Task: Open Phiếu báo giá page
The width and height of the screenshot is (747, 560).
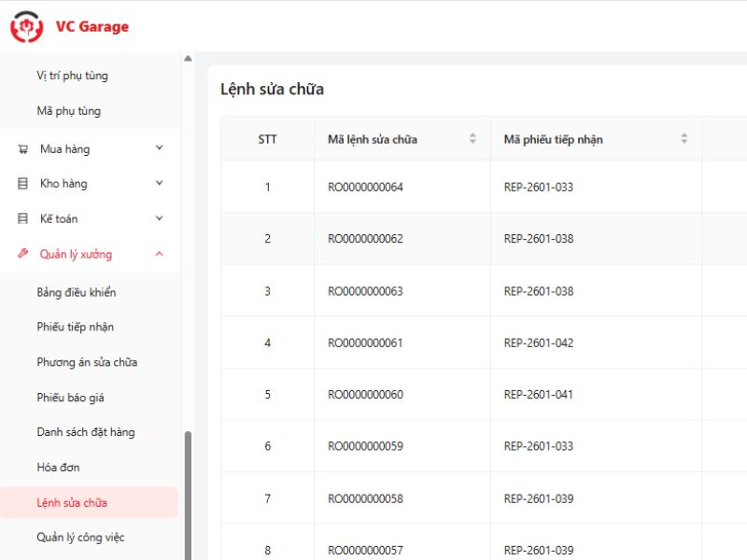Action: click(x=71, y=398)
